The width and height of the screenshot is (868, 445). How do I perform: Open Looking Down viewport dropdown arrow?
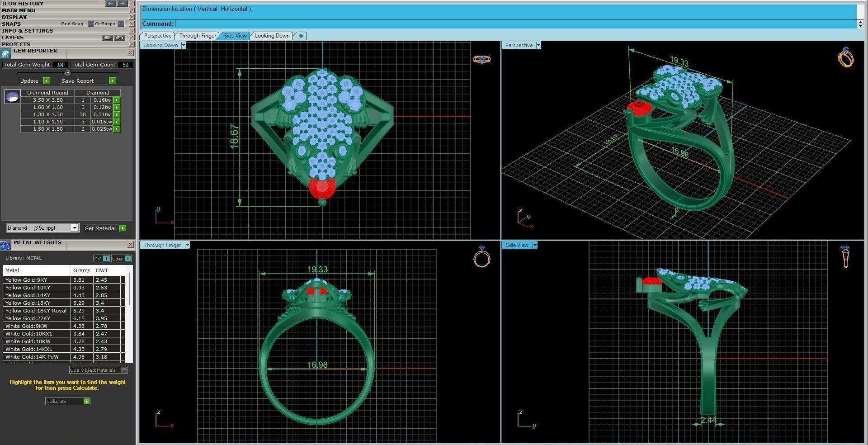point(184,45)
